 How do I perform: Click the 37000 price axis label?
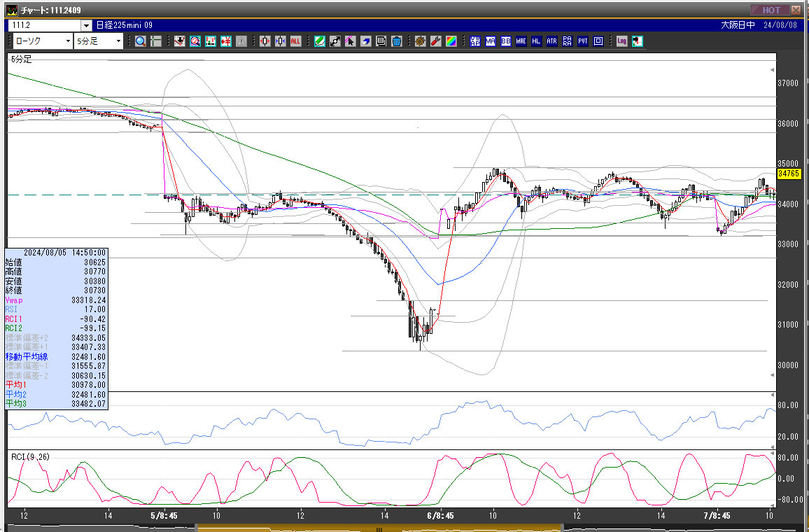(x=788, y=83)
